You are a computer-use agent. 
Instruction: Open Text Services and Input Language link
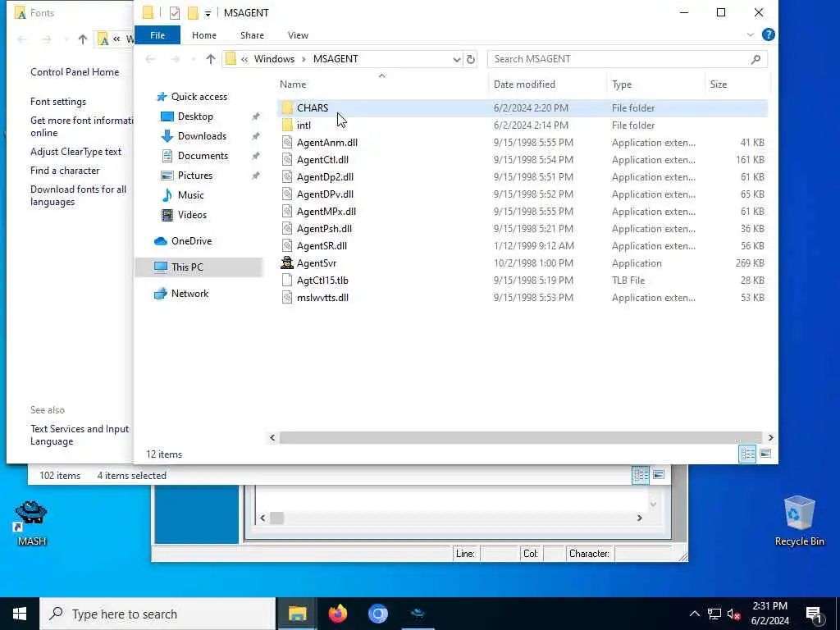(80, 435)
